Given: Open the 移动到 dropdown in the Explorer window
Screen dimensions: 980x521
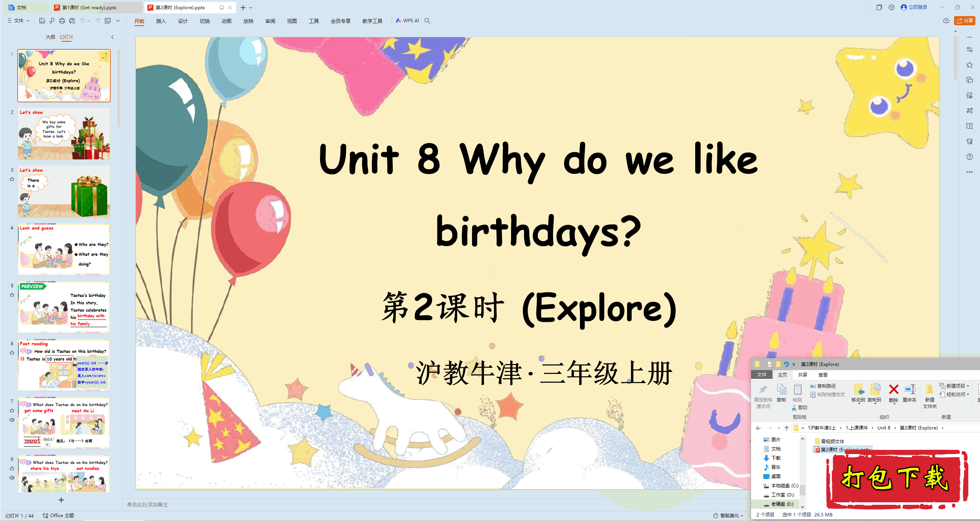Looking at the screenshot, I should click(x=858, y=393).
